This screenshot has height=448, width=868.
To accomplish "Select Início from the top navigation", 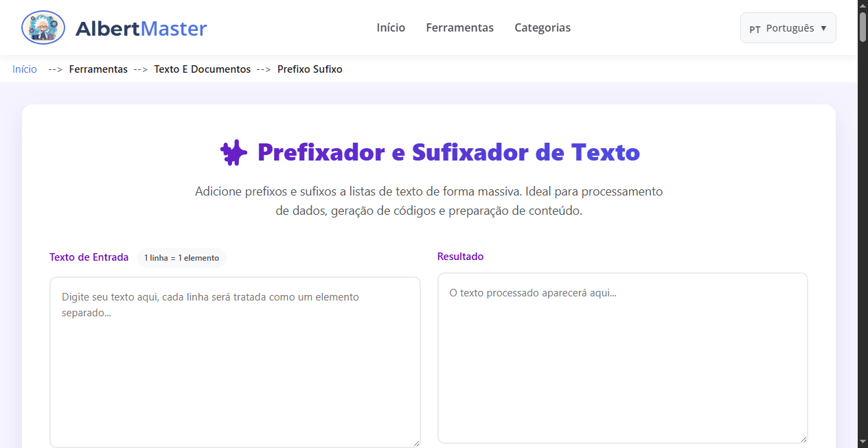I will tap(390, 27).
